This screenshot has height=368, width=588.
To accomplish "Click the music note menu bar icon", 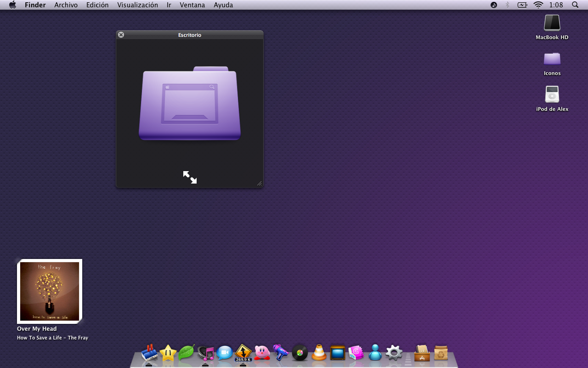I will (x=494, y=5).
